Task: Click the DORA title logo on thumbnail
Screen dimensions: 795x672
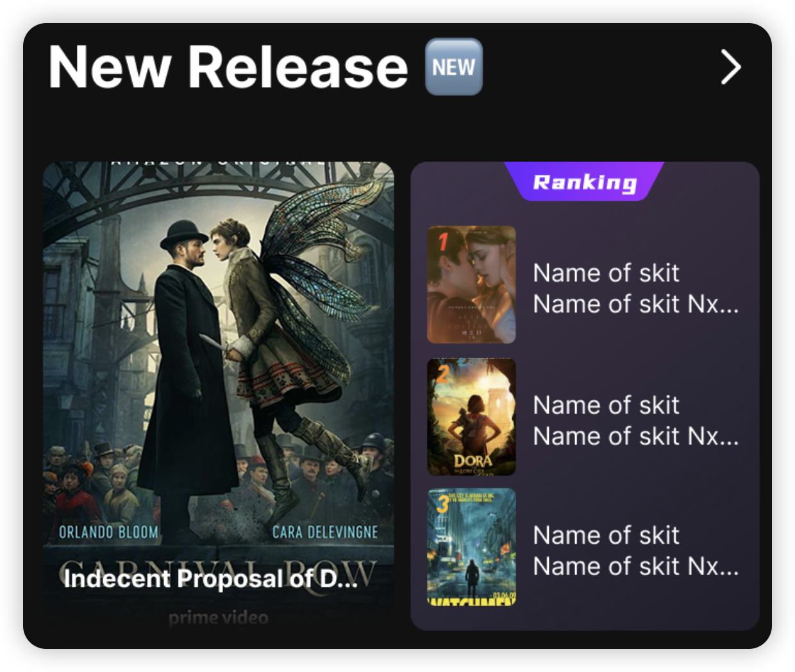Action: (473, 460)
